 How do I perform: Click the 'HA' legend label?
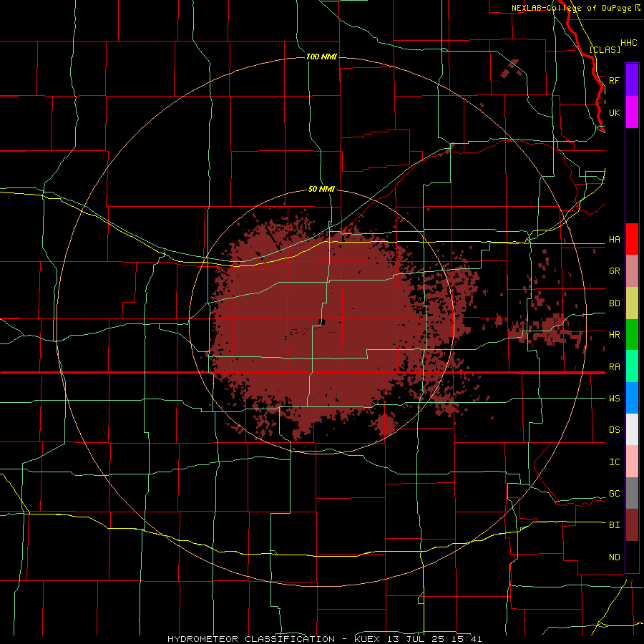[x=615, y=240]
